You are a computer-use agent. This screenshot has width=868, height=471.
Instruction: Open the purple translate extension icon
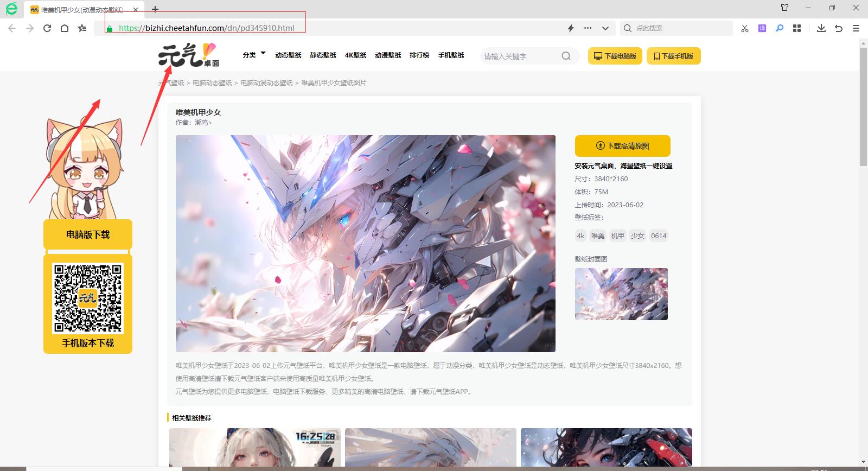[762, 28]
